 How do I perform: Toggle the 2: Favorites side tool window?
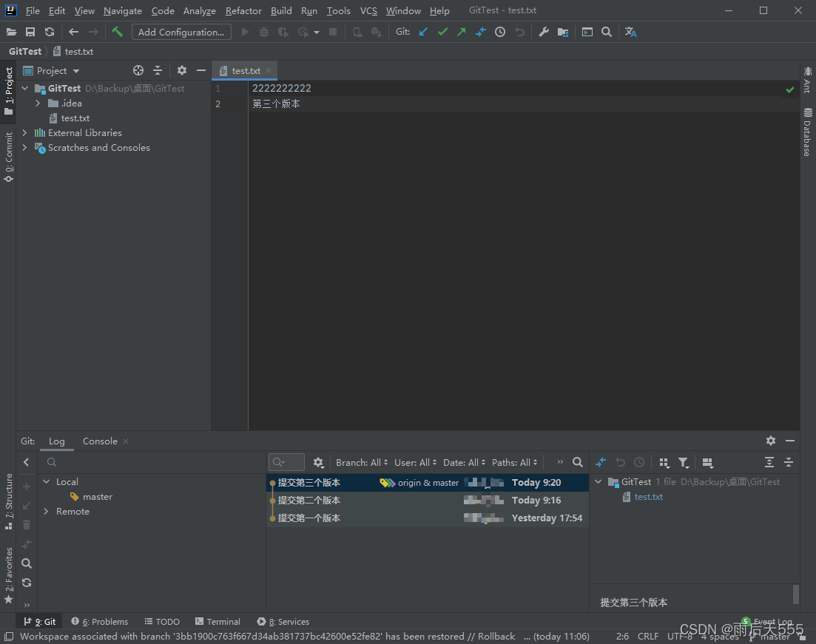(8, 574)
